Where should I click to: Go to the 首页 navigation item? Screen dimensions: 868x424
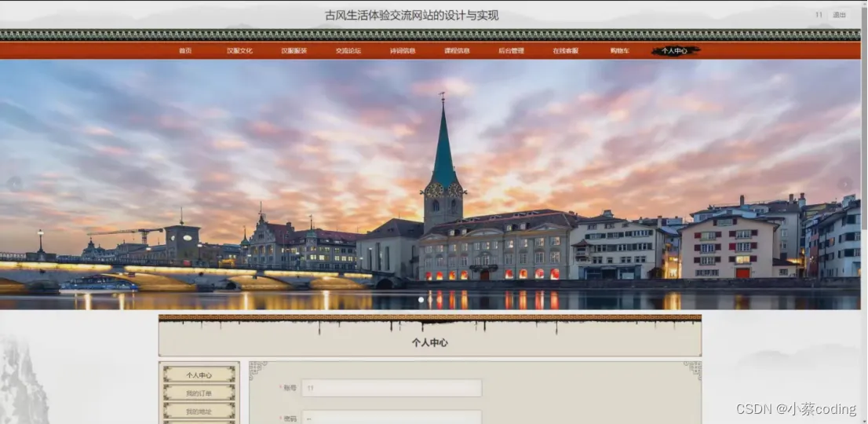point(185,51)
